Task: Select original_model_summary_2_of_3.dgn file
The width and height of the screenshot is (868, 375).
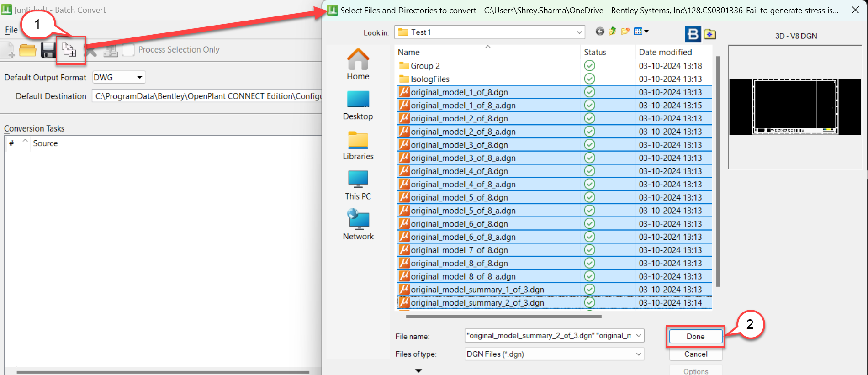Action: (x=554, y=303)
